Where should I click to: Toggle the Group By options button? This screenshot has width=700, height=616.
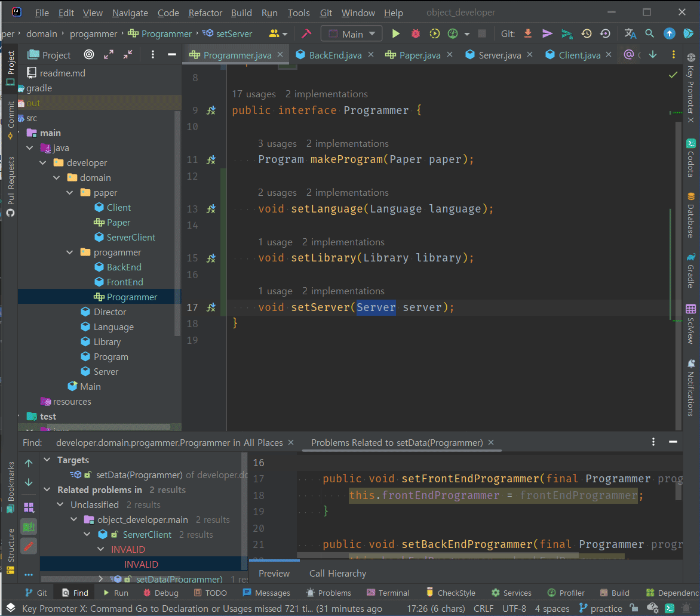[29, 507]
